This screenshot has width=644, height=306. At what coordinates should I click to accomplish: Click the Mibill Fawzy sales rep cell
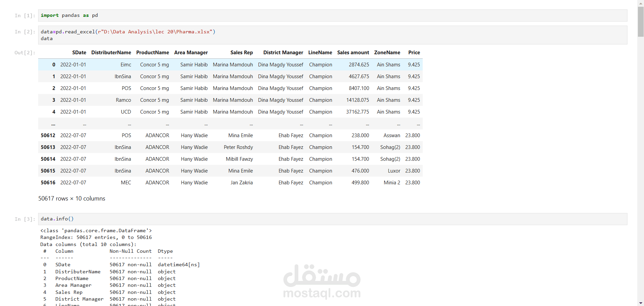(x=239, y=159)
